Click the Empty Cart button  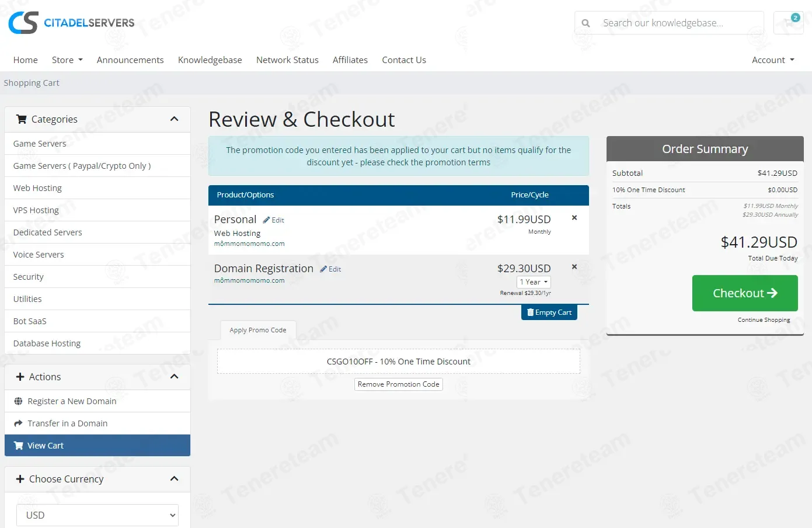pos(549,312)
